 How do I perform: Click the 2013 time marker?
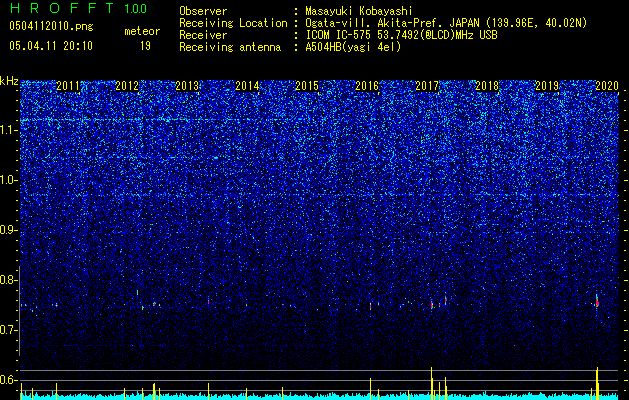187,86
